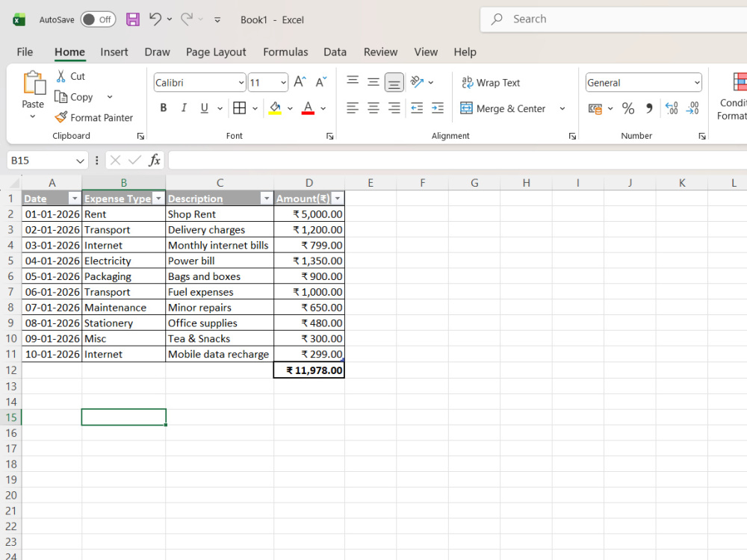Viewport: 747px width, 560px height.
Task: Click Decrease Font Size icon
Action: click(321, 82)
